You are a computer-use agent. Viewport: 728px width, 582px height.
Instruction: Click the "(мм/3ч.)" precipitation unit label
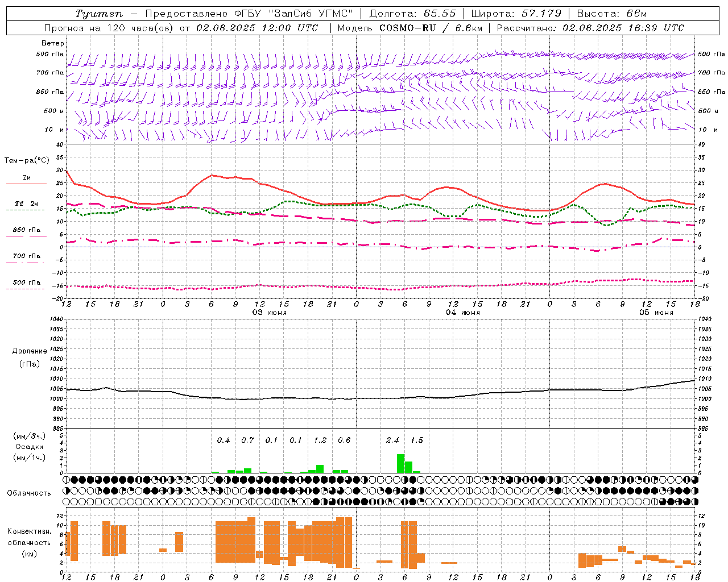pos(30,436)
